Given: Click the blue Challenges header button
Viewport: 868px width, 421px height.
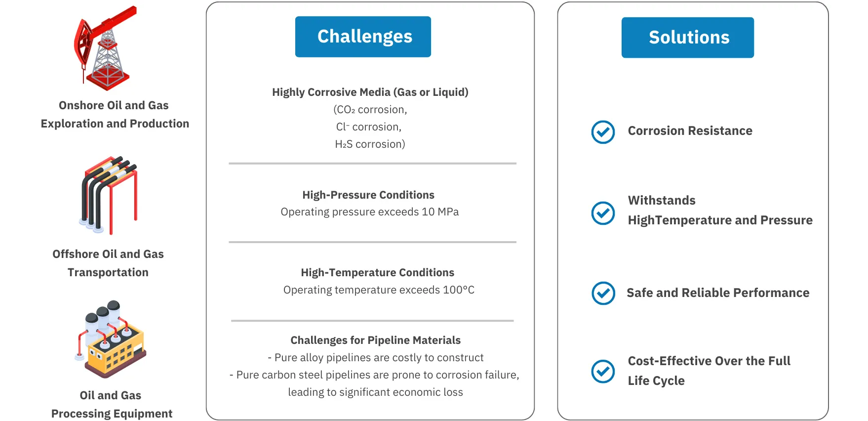Looking at the screenshot, I should (x=363, y=37).
